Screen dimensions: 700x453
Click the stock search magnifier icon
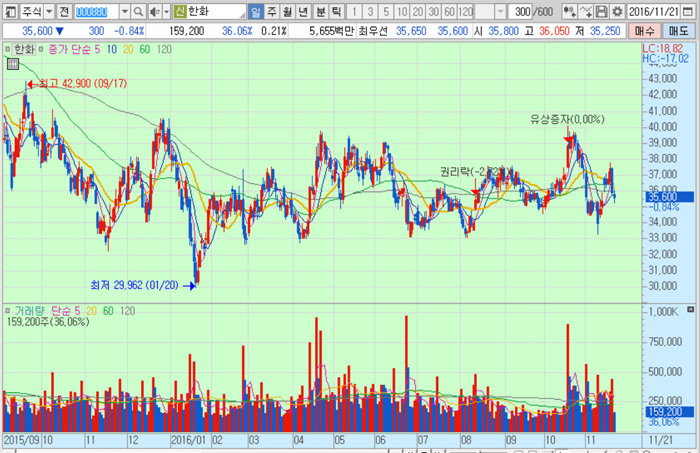click(x=140, y=11)
